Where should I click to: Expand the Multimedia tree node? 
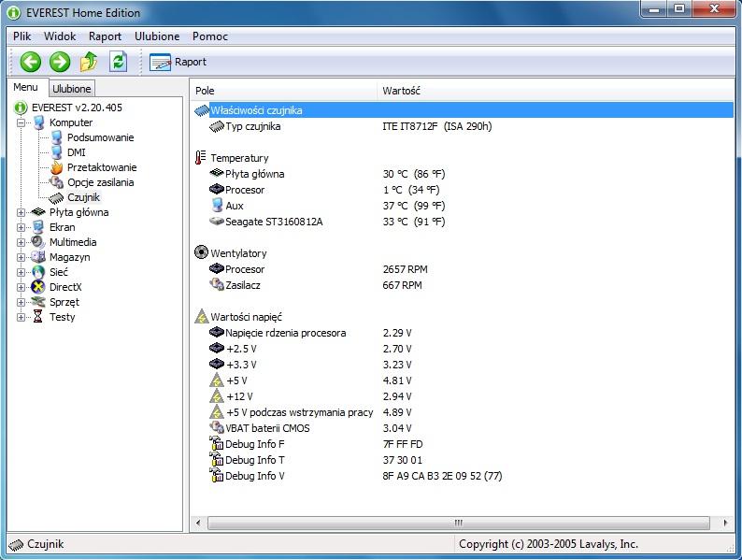pos(21,242)
